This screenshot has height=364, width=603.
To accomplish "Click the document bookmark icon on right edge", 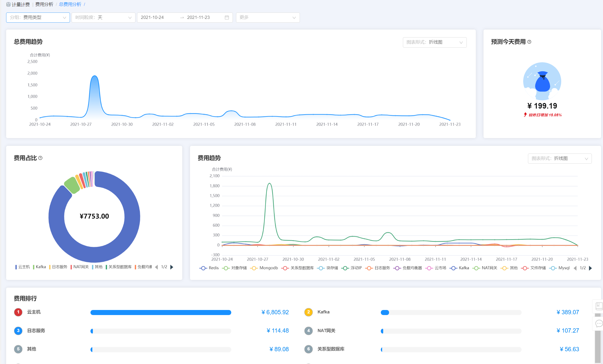I will pyautogui.click(x=599, y=306).
